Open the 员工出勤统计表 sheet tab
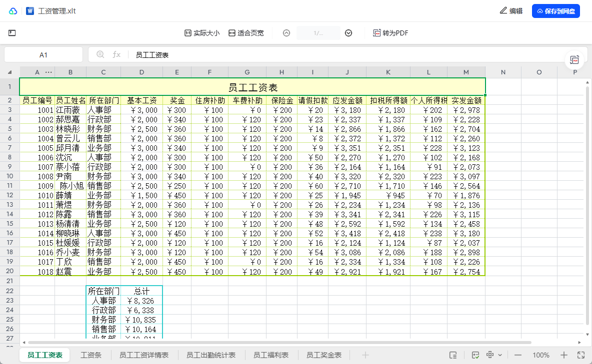The height and width of the screenshot is (364, 592). 210,355
